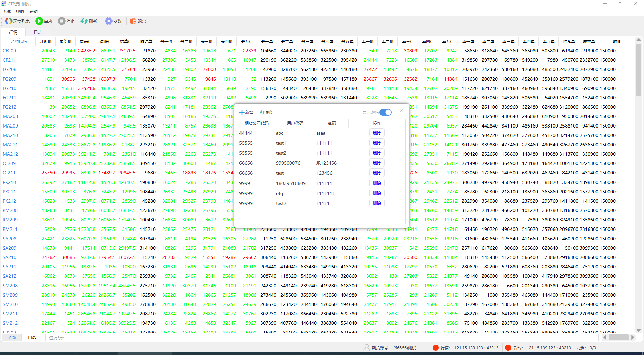The width and height of the screenshot is (644, 355).
Task: Click the 成交量 column header
Action: click(589, 41)
